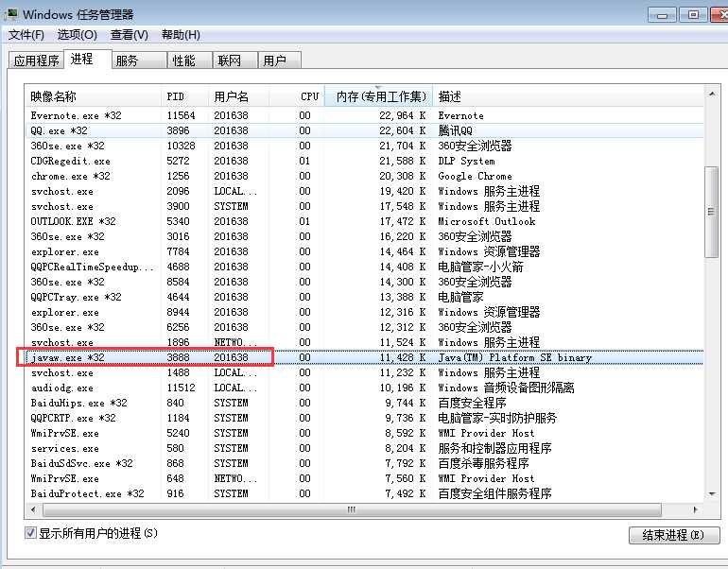The image size is (728, 569).
Task: Select svchost.exe with PID 2096
Action: pyautogui.click(x=364, y=191)
